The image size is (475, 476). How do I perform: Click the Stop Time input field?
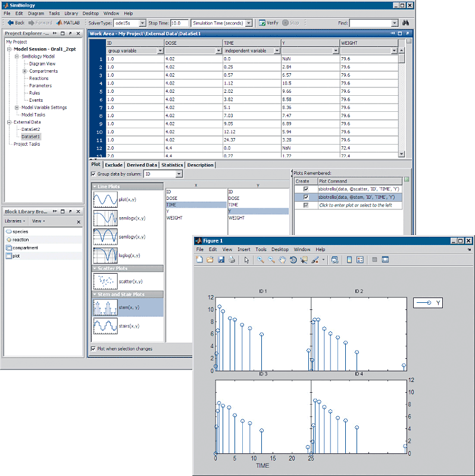(179, 23)
